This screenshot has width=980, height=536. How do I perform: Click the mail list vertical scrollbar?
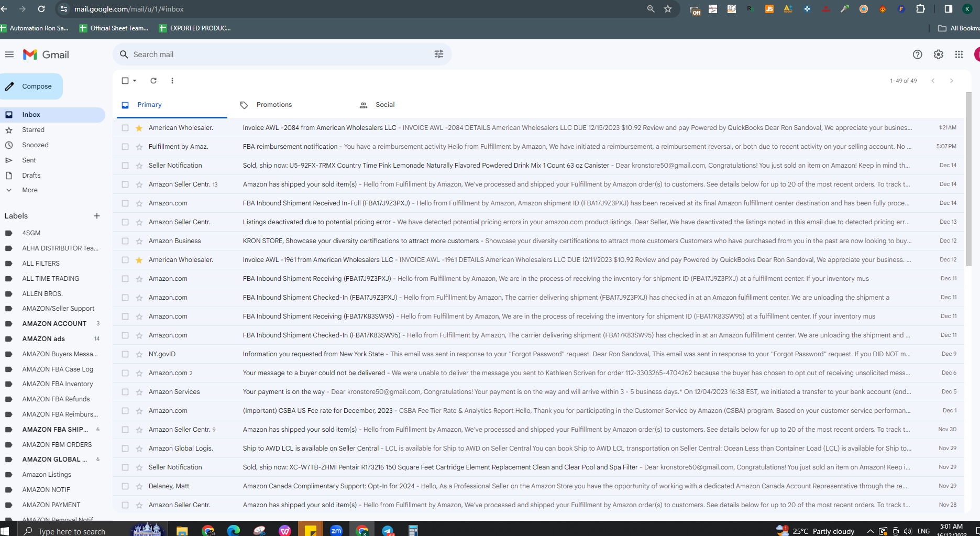(x=968, y=178)
